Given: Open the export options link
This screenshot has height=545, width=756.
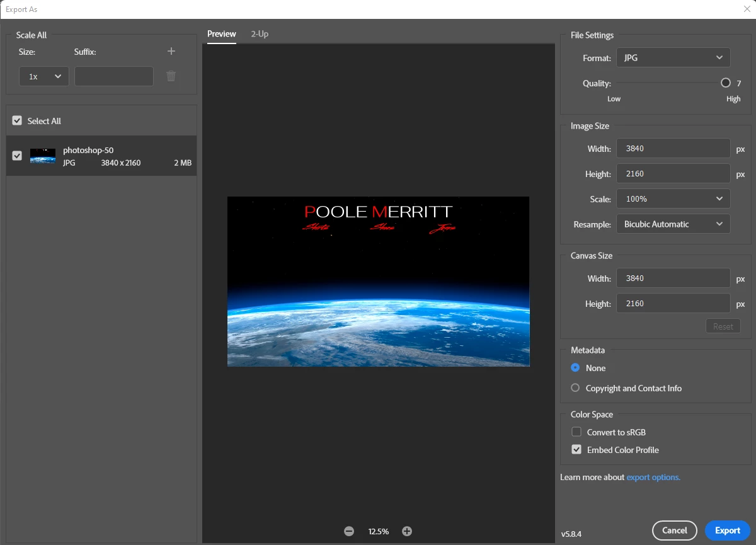Looking at the screenshot, I should tap(653, 477).
